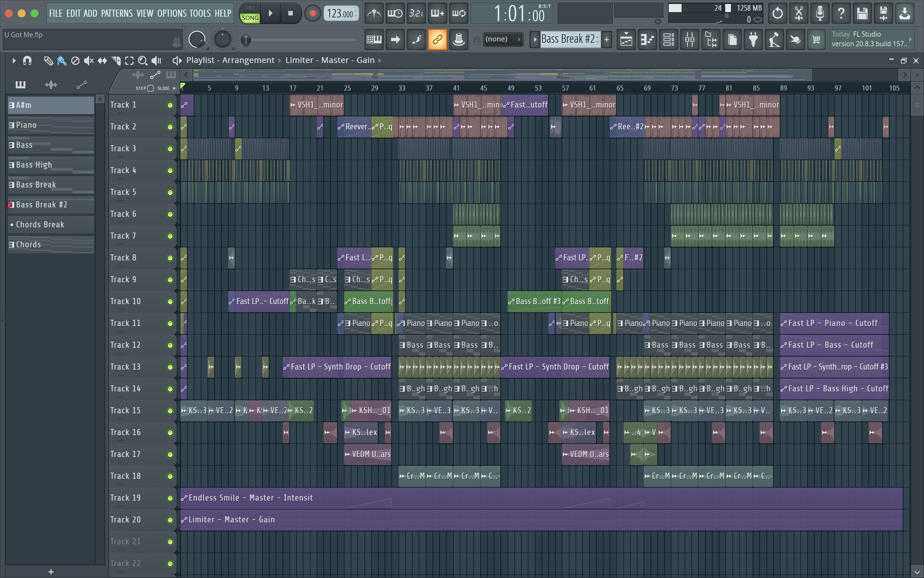The image size is (924, 578).
Task: Click the master pitch knob
Action: tap(223, 39)
